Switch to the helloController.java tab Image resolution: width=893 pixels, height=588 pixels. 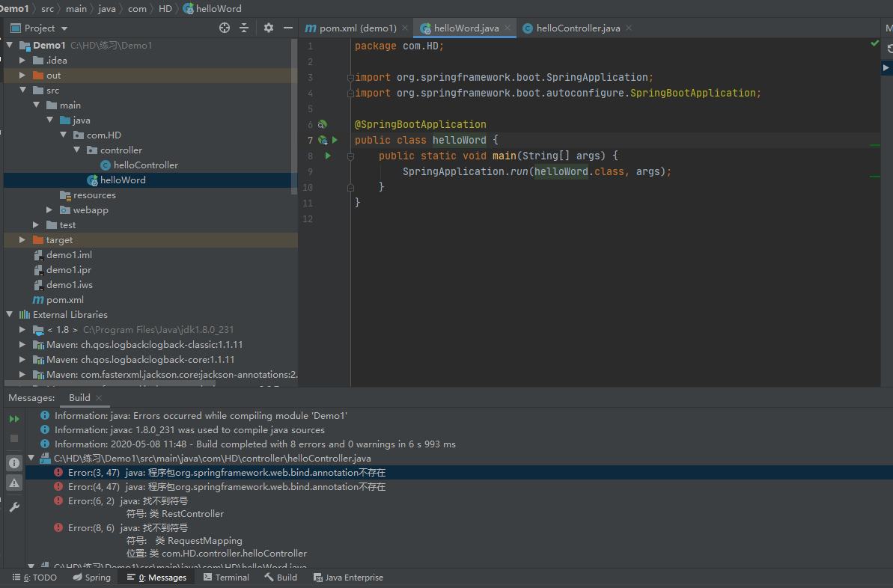577,28
